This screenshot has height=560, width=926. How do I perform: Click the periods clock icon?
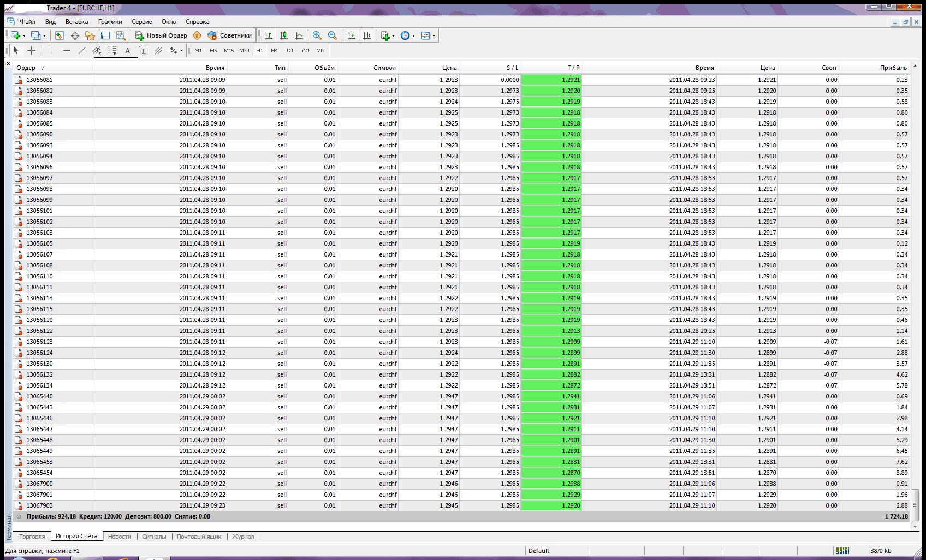point(405,35)
